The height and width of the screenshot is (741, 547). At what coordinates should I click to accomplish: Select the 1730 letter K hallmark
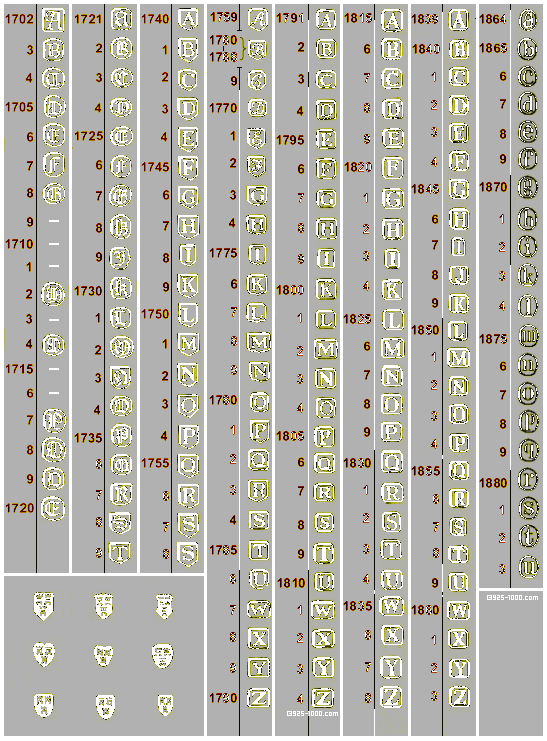[121, 288]
